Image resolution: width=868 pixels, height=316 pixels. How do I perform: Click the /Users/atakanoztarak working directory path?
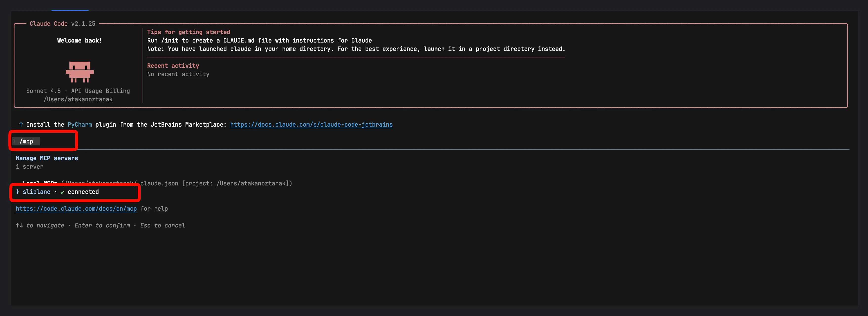pos(78,99)
